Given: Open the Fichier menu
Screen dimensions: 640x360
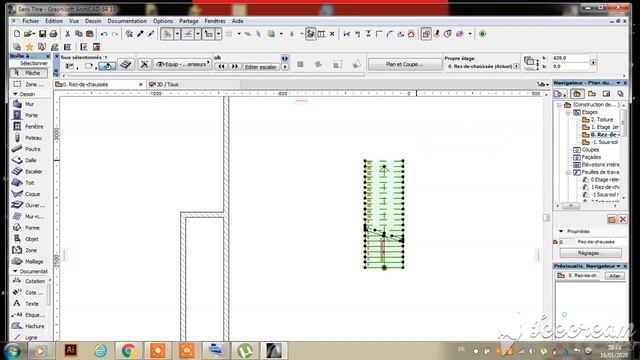Looking at the screenshot, I should pos(31,21).
